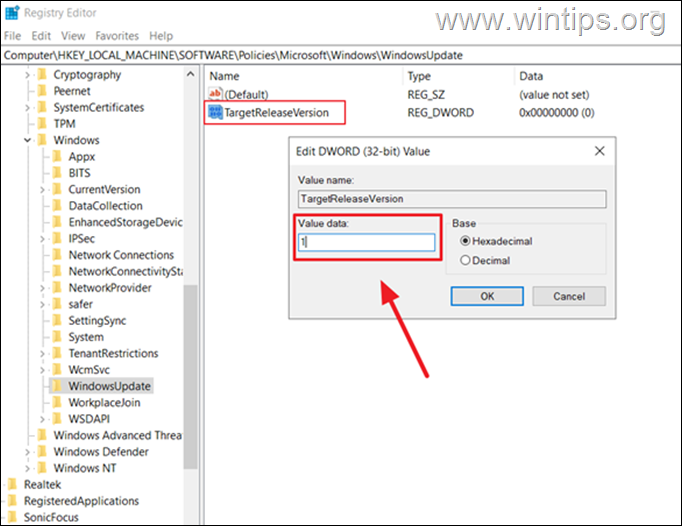The image size is (682, 526).
Task: Open the Favorites menu
Action: pyautogui.click(x=117, y=36)
